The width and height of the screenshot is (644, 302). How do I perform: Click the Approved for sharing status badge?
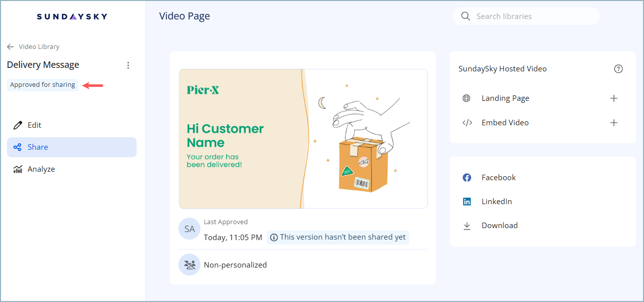43,85
